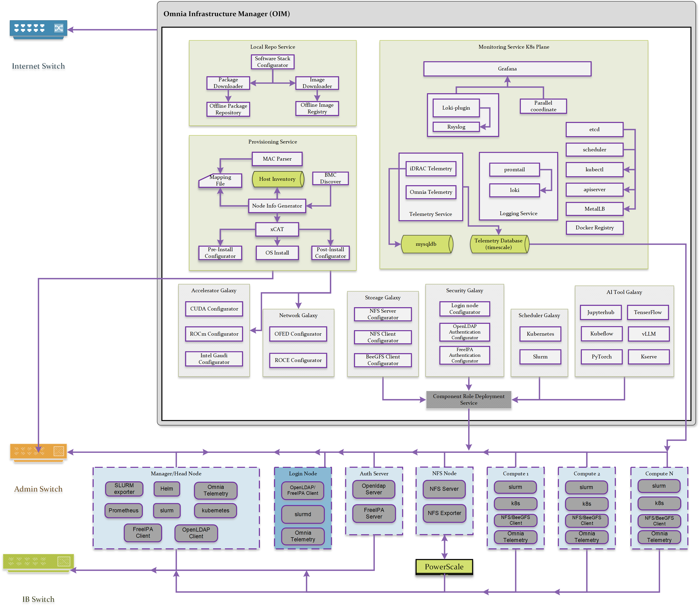Select the Node Info Generator box

click(x=277, y=206)
